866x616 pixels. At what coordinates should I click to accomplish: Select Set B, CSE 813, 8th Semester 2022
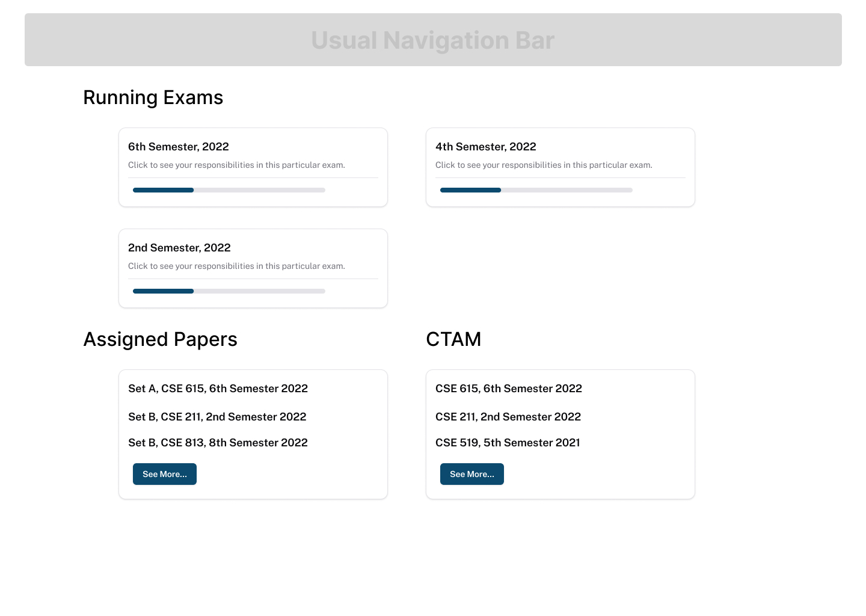[218, 443]
